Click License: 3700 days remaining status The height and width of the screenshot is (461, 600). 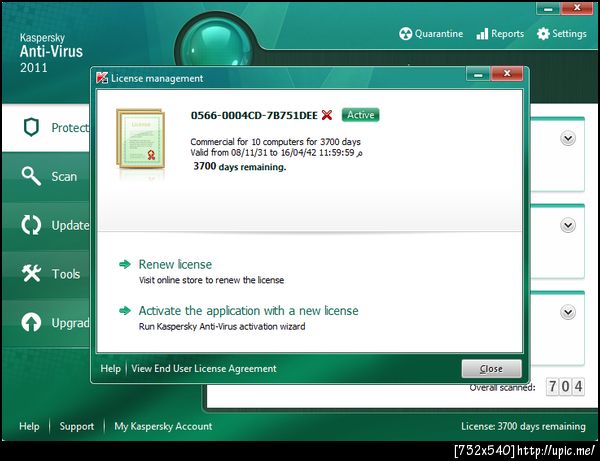[523, 426]
